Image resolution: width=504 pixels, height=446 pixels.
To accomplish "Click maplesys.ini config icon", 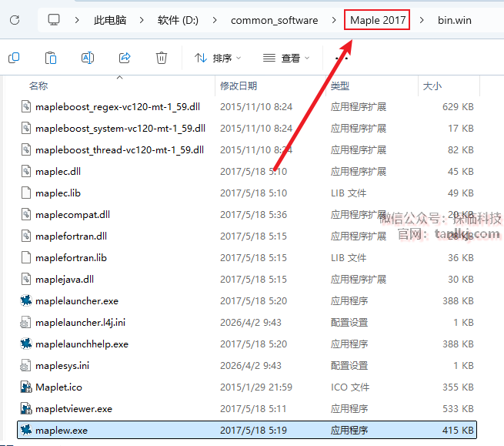I will coord(25,365).
